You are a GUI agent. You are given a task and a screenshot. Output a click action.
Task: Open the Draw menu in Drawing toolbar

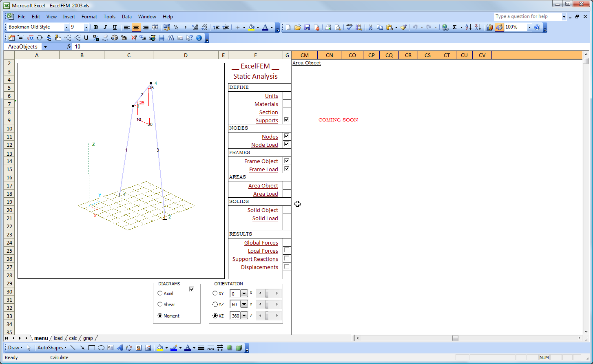[15, 348]
